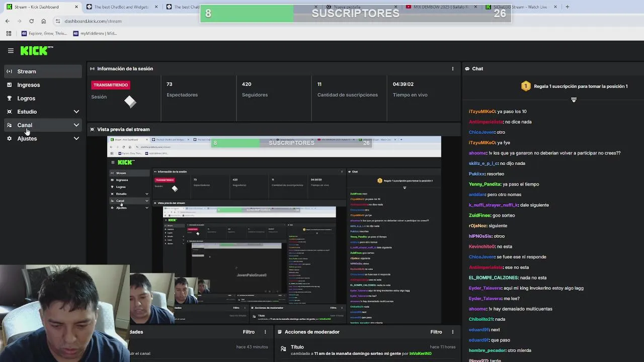This screenshot has height=362, width=644.
Task: Open Filtro in the activity panel
Action: pyautogui.click(x=249, y=332)
